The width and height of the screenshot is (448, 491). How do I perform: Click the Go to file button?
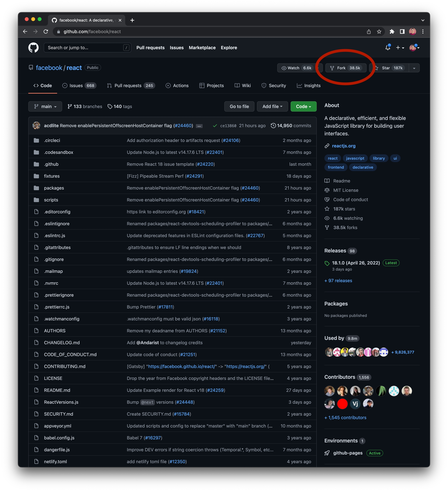(239, 106)
